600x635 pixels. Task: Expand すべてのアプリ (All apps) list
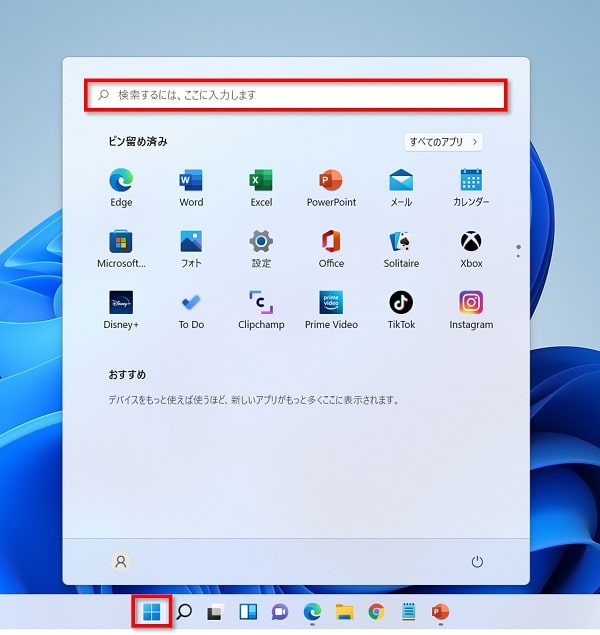443,142
